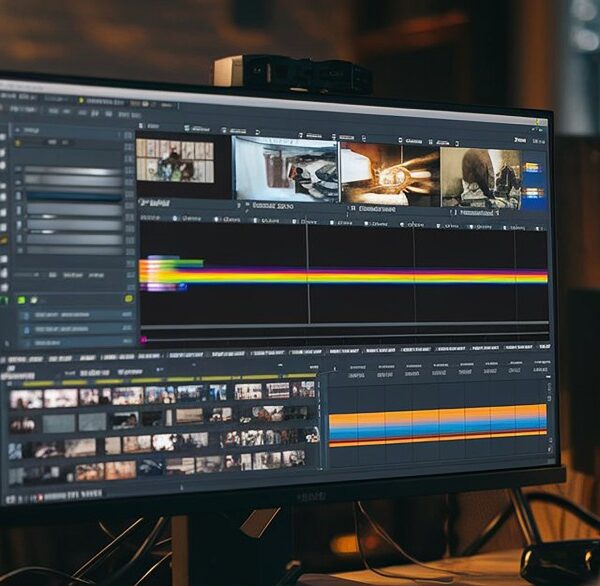Click the small blue segment ending the purple clip

pyautogui.click(x=183, y=286)
